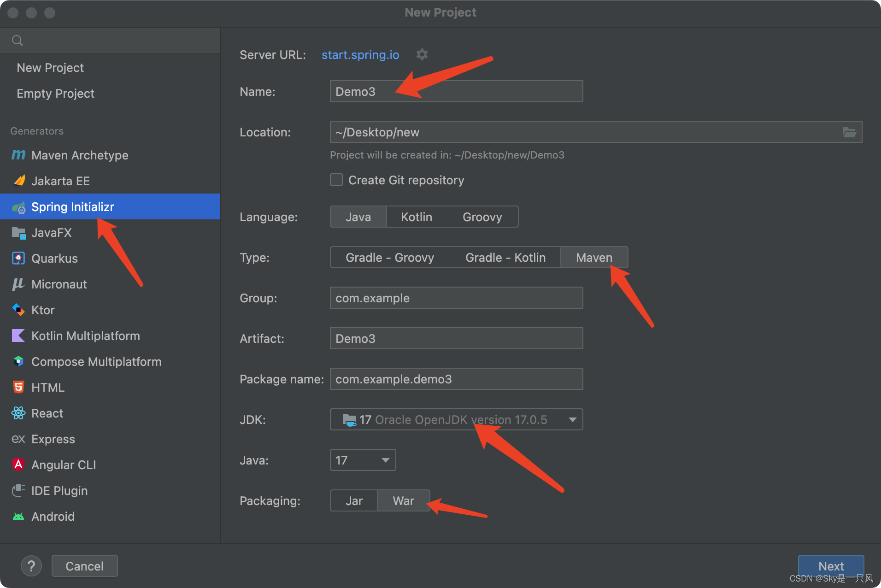Click the Cancel button

[x=85, y=566]
